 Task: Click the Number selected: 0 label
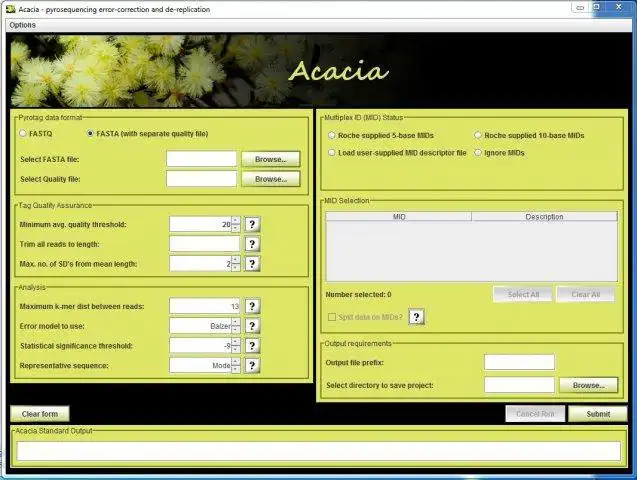[x=358, y=294]
